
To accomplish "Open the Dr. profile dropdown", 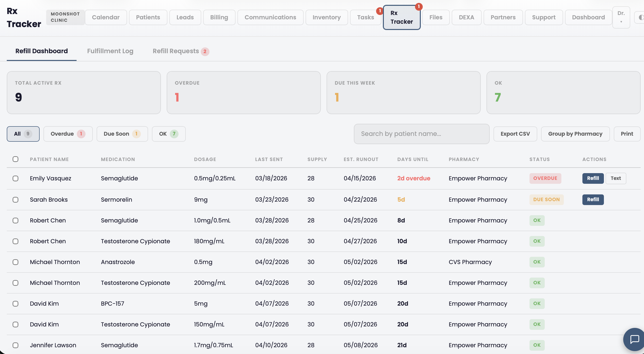I will click(622, 17).
